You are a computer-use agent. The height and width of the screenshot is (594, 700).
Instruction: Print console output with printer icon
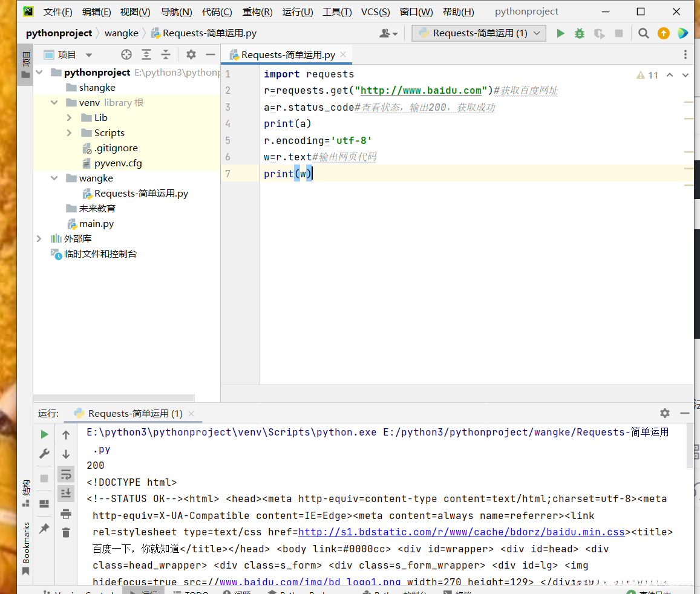click(66, 514)
